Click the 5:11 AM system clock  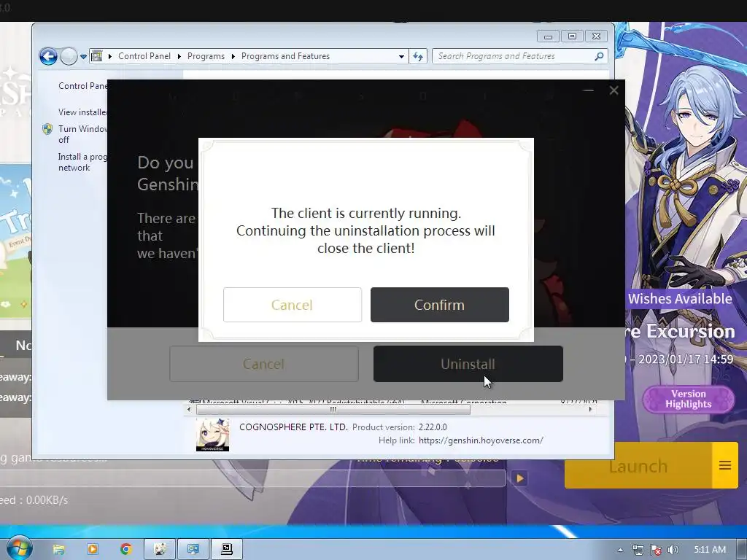710,550
